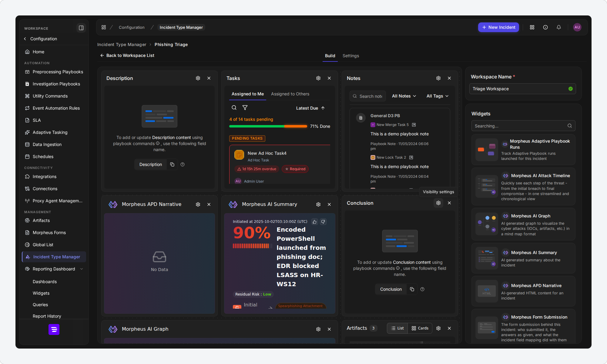Open the info icon in top bar
Image resolution: width=607 pixels, height=364 pixels.
pyautogui.click(x=545, y=27)
